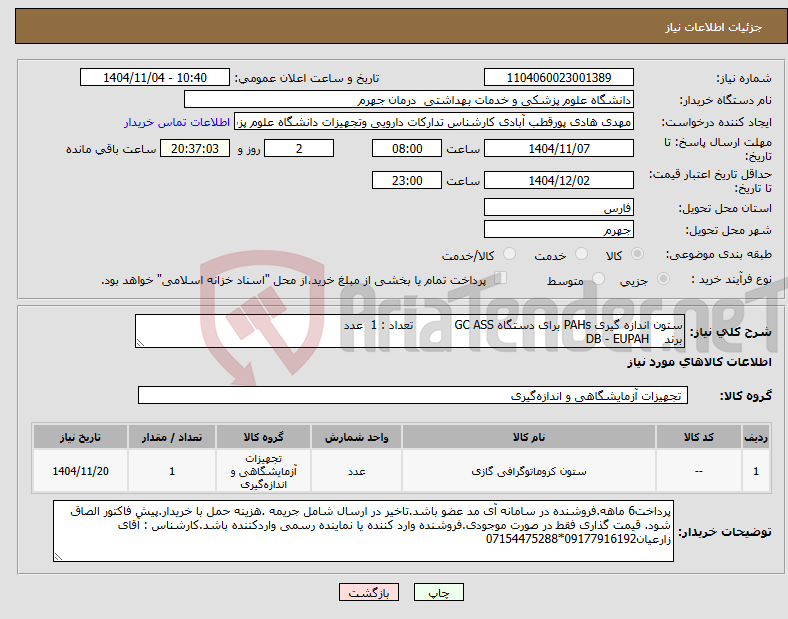The image size is (788, 619).
Task: Click the ستون کروماتوگرافی گازی item cell
Action: point(529,471)
